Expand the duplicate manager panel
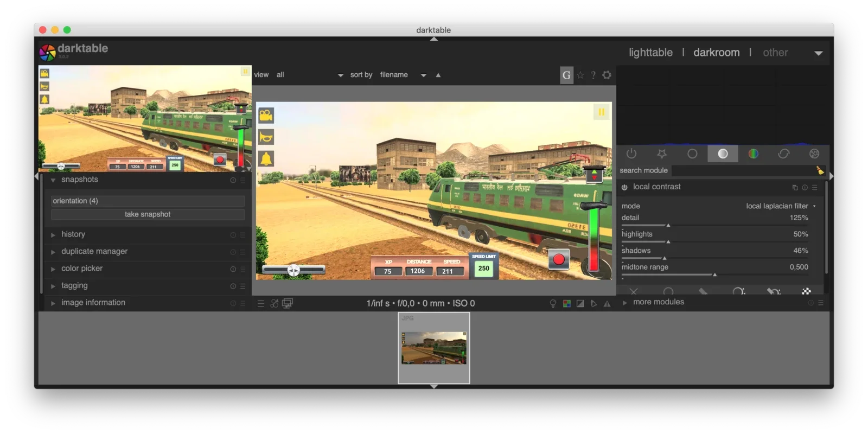Viewport: 868px width, 434px height. click(53, 252)
